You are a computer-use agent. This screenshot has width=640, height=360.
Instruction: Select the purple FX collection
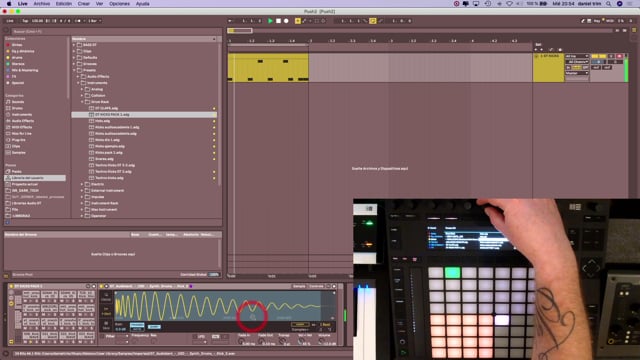(x=14, y=77)
